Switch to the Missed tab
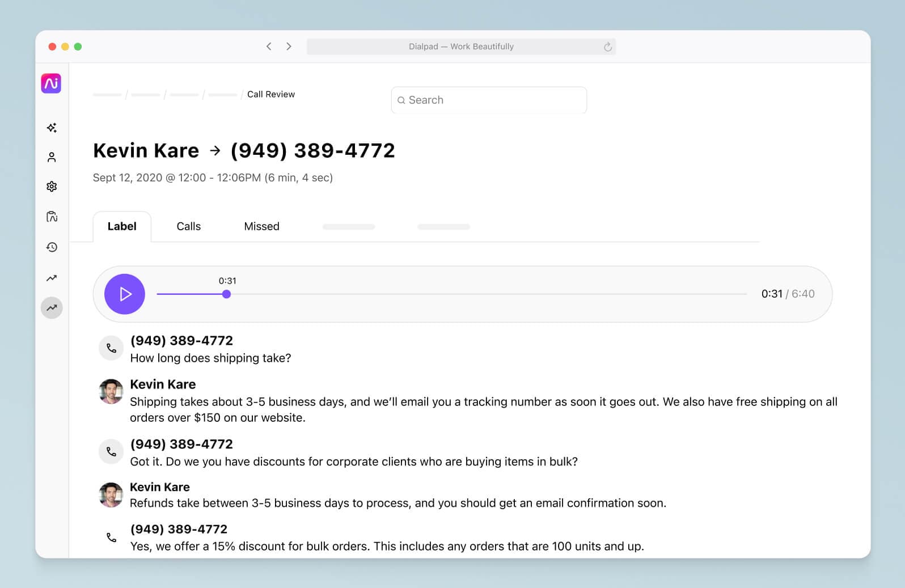The height and width of the screenshot is (588, 905). (261, 226)
